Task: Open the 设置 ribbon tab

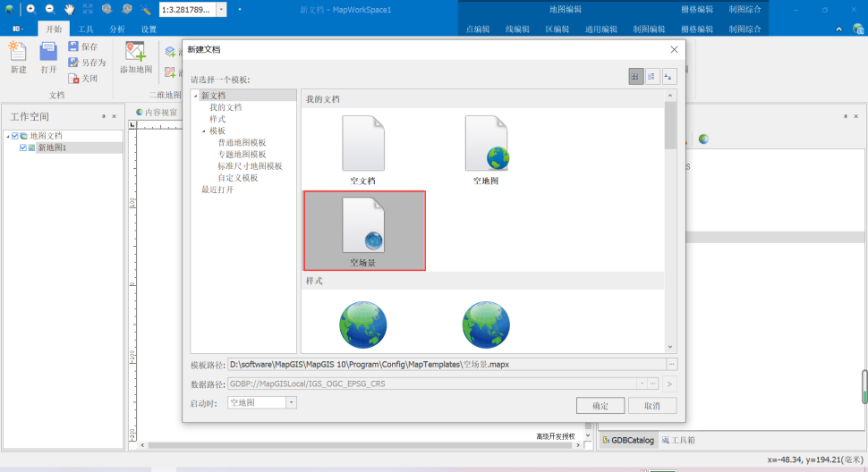Action: pyautogui.click(x=149, y=29)
